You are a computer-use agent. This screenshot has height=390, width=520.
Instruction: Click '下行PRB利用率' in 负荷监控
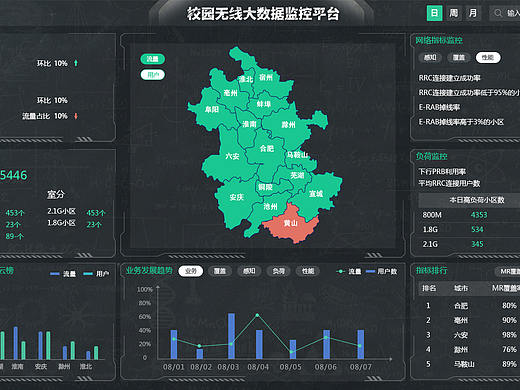pos(442,172)
